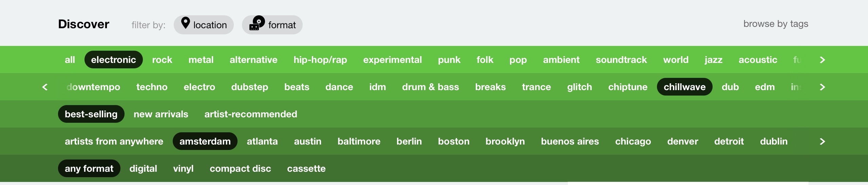868x185 pixels.
Task: Switch to the ambient genre
Action: coord(561,60)
